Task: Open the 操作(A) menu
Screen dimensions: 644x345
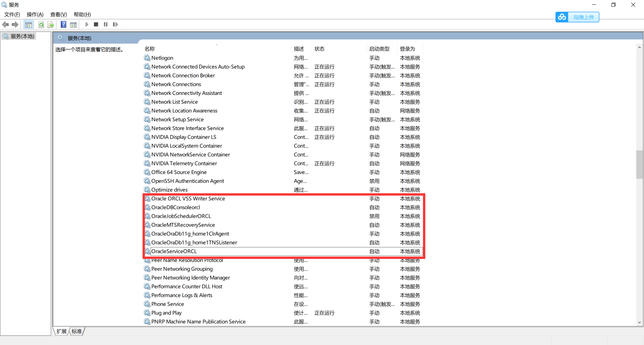Action: tap(35, 14)
